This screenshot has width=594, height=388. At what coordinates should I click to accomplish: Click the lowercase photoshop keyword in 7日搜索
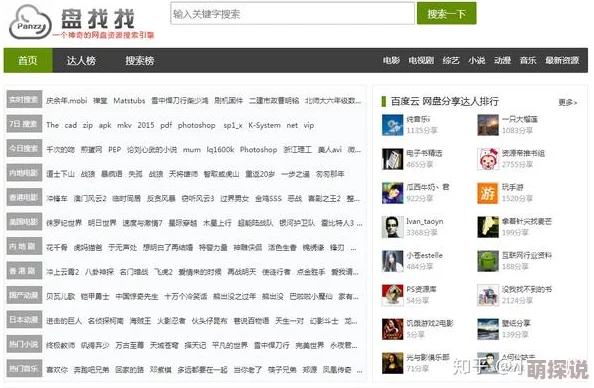(196, 125)
